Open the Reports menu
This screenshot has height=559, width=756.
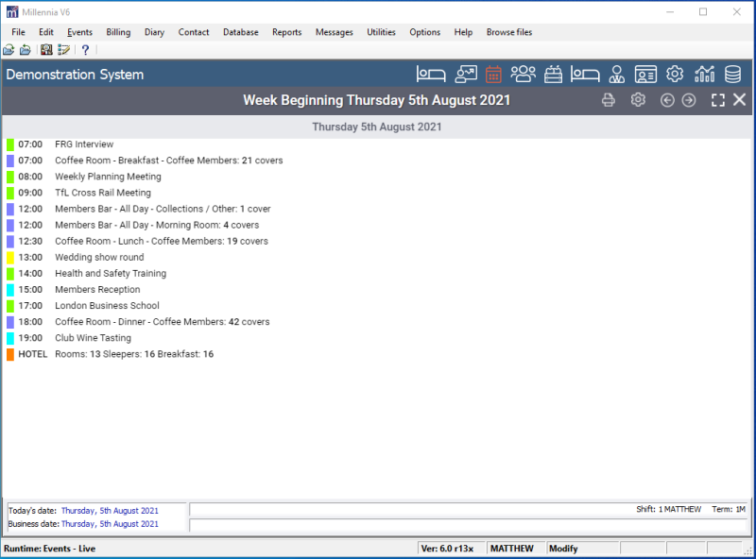(x=286, y=32)
